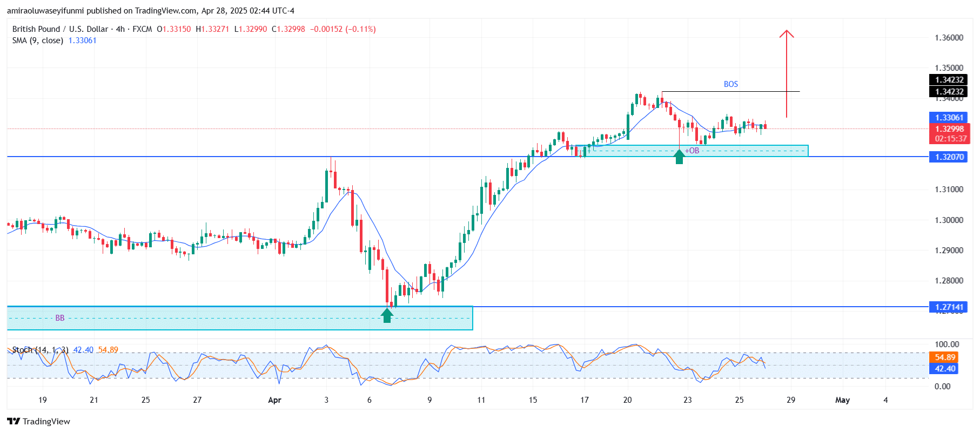Click the '3' date label on time axis

326,400
